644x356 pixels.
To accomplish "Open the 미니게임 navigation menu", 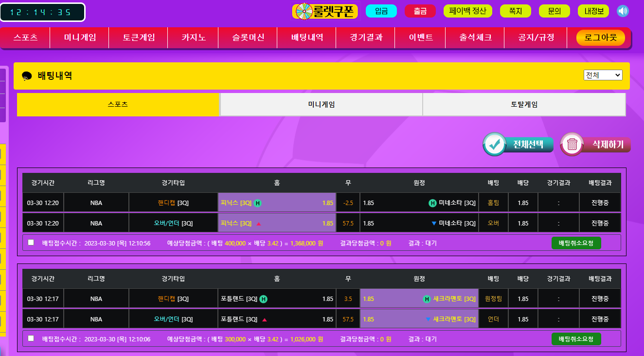I will pos(80,37).
